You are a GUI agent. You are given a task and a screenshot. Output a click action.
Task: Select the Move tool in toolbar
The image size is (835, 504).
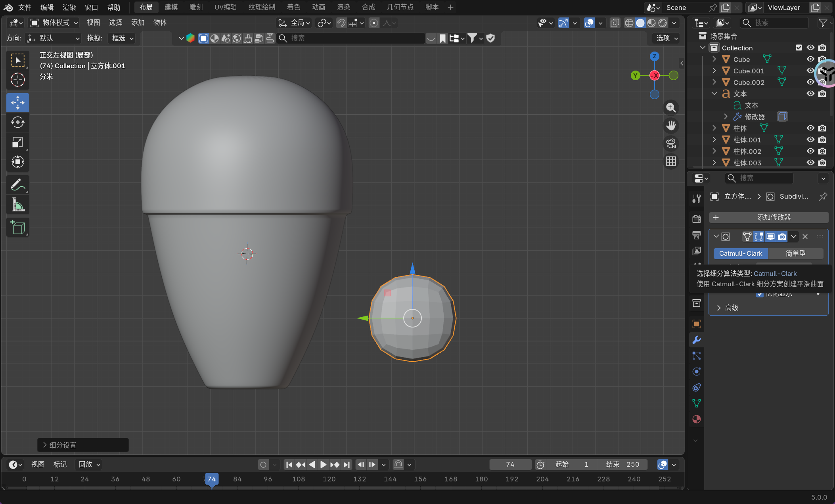click(17, 103)
